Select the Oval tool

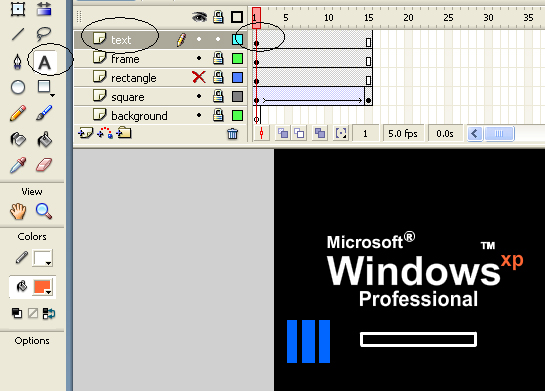(x=18, y=87)
